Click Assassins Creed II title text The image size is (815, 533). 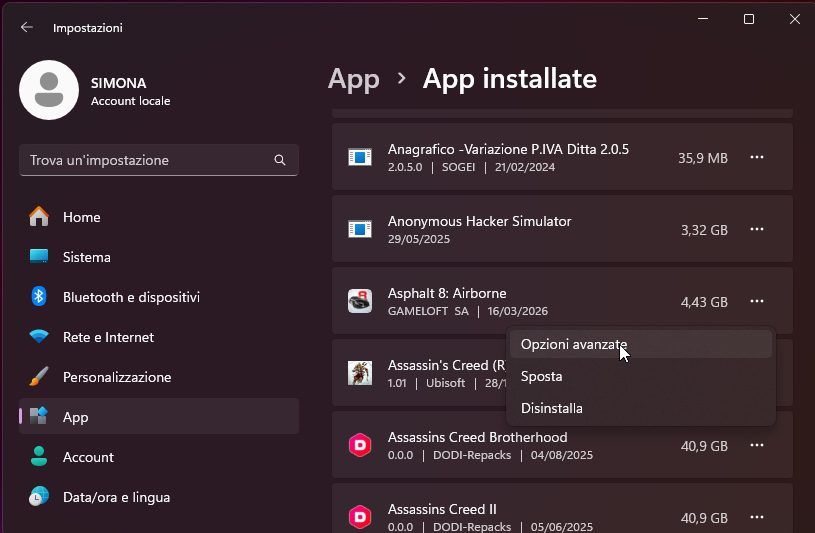442,509
